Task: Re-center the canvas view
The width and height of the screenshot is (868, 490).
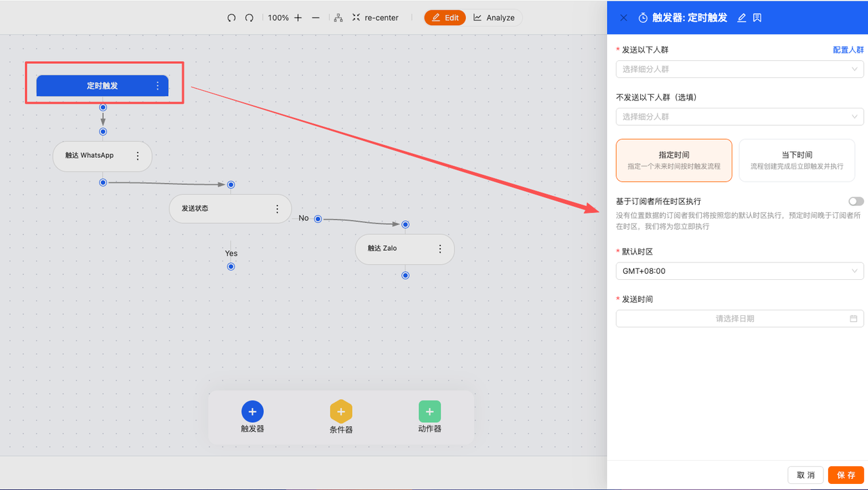Action: point(376,18)
